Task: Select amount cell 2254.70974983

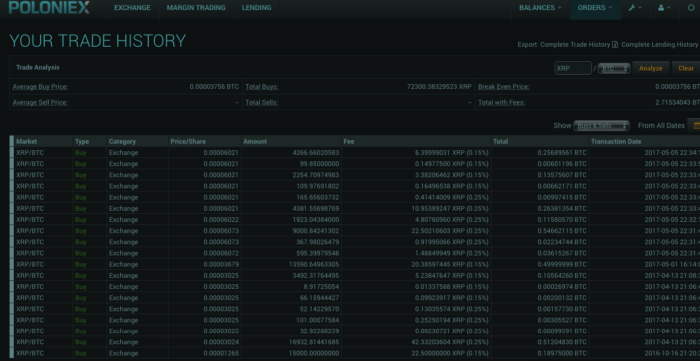Action: pos(316,175)
